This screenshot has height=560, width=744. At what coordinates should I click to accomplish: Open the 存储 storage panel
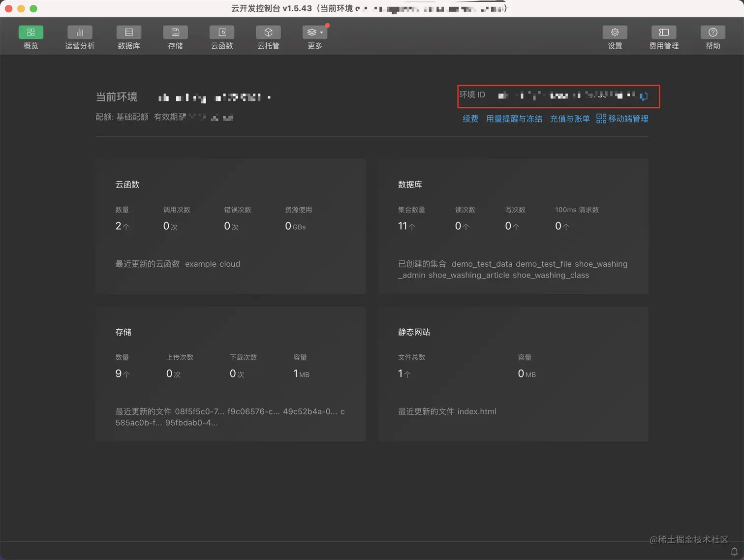(175, 37)
